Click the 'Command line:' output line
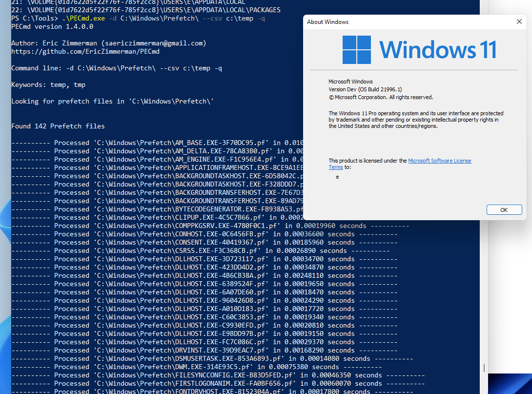The width and height of the screenshot is (532, 394). pos(117,68)
